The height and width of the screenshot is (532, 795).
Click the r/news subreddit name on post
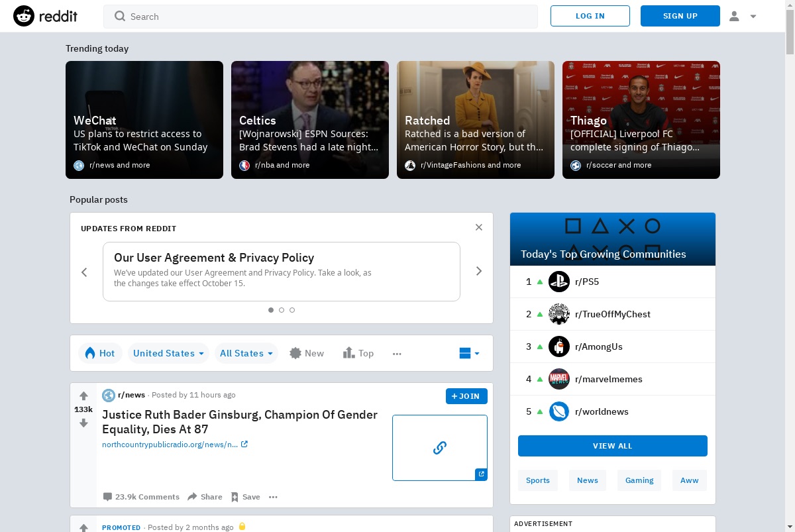[131, 395]
